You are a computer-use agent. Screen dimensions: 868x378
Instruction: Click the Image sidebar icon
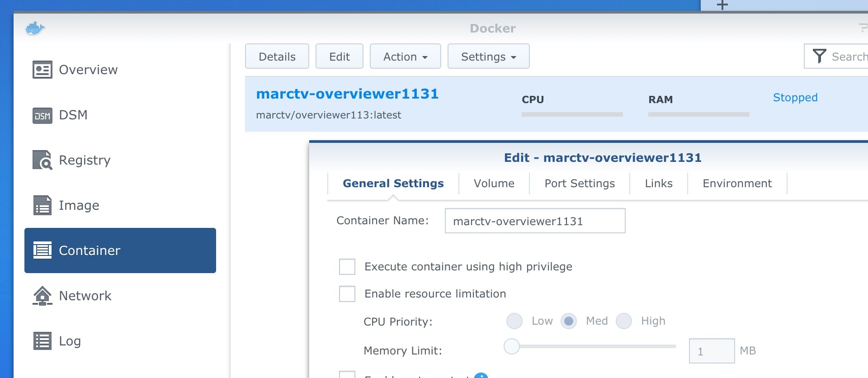tap(42, 205)
